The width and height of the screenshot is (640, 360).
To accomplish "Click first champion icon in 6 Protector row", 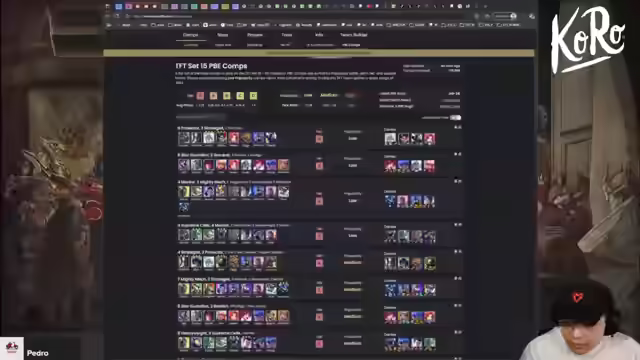I will [184, 138].
